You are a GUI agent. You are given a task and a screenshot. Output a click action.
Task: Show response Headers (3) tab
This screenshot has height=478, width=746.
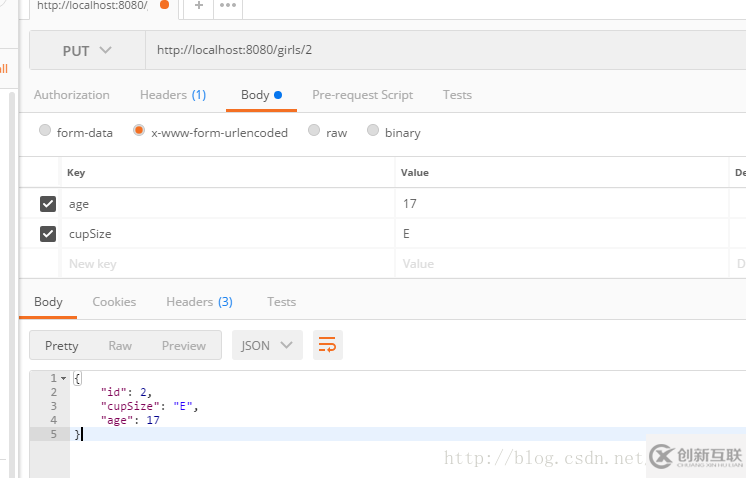[199, 302]
